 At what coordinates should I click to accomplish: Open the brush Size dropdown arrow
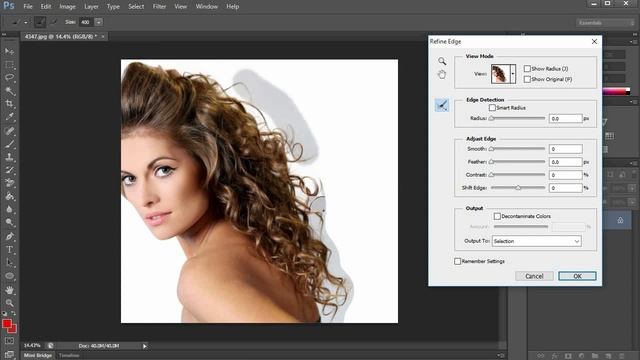point(99,22)
